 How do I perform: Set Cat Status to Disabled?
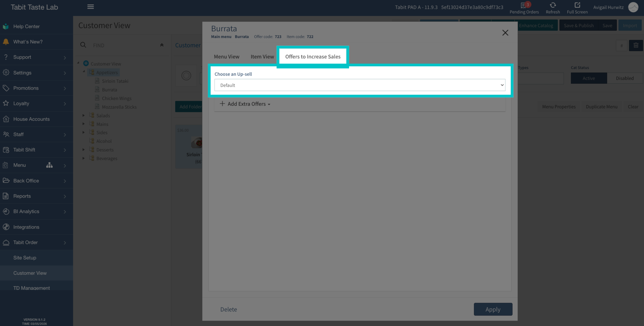point(625,78)
